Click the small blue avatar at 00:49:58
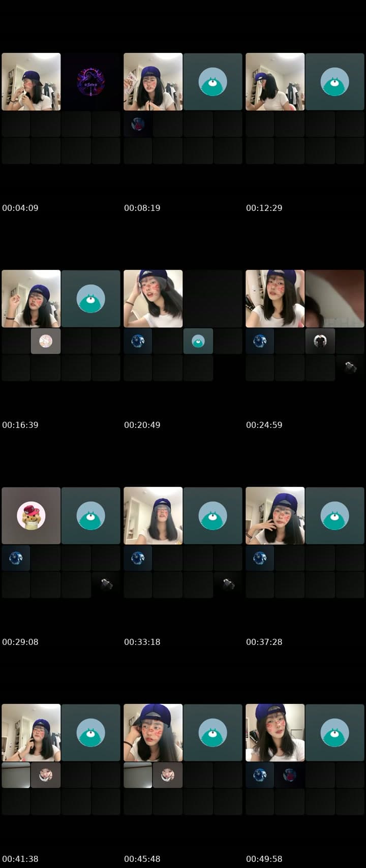The height and width of the screenshot is (868, 366). tap(260, 775)
